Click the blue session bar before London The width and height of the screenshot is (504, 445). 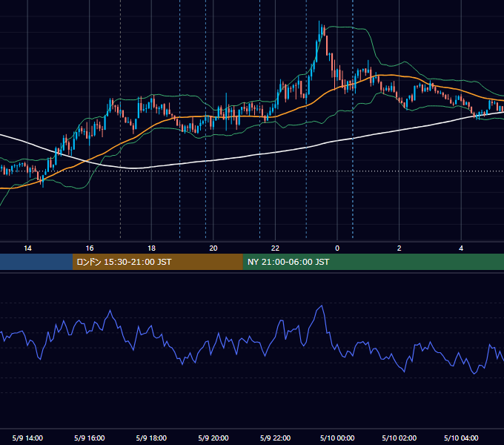point(36,262)
